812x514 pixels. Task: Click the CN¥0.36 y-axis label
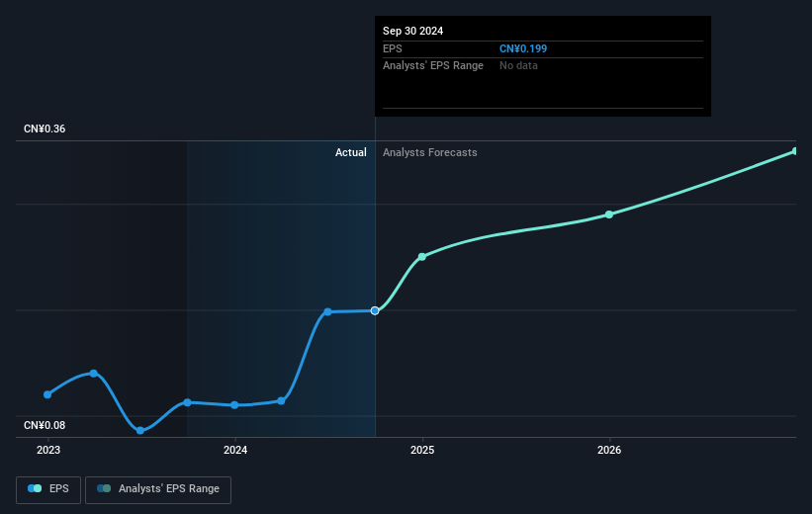pos(45,128)
